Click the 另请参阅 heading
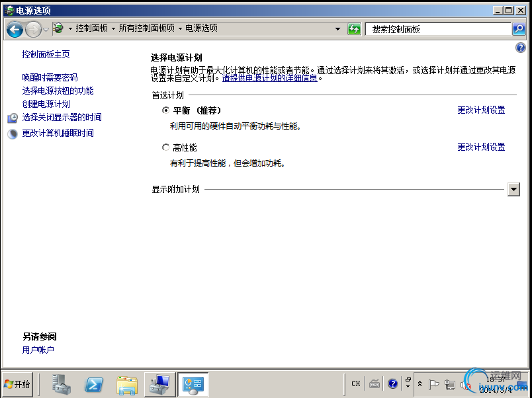532x398 pixels. (x=39, y=337)
